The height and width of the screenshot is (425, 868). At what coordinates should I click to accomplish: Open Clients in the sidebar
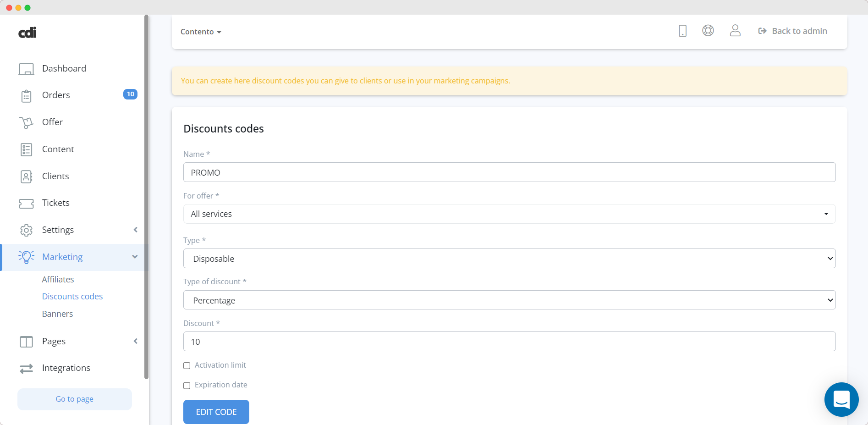(x=55, y=176)
